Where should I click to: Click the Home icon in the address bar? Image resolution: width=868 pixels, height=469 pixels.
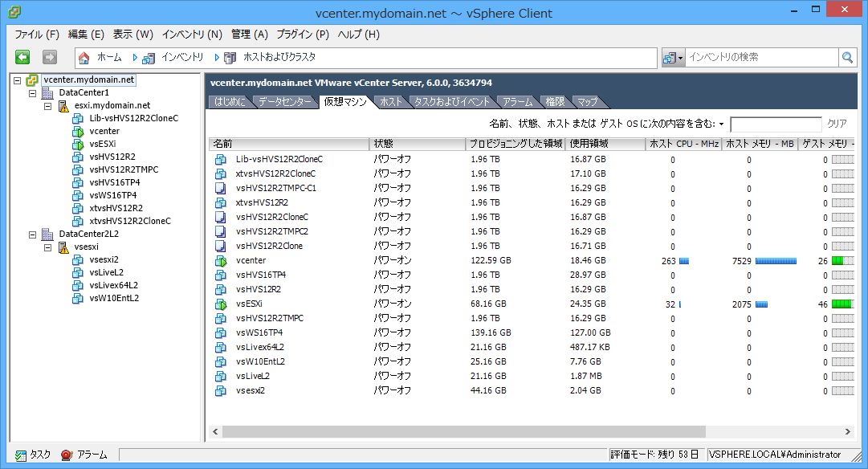(84, 58)
